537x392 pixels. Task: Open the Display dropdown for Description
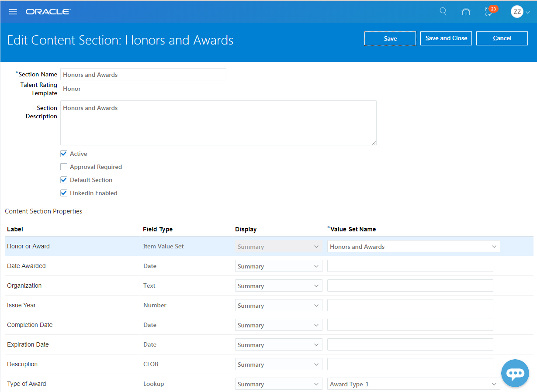pos(316,364)
